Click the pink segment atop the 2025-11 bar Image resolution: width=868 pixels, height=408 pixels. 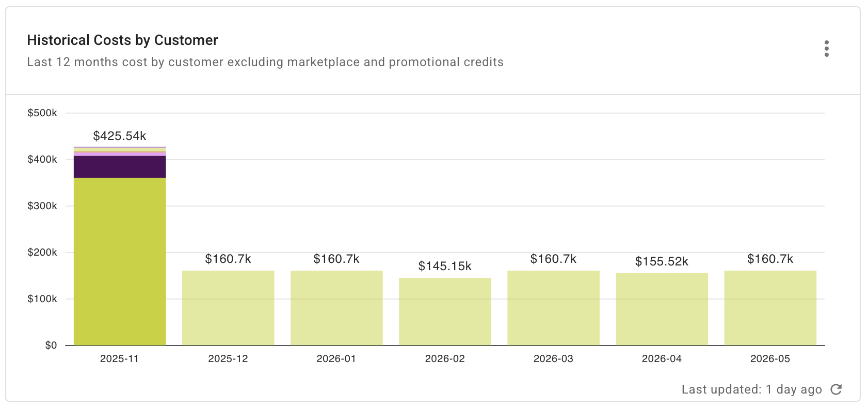pos(119,153)
